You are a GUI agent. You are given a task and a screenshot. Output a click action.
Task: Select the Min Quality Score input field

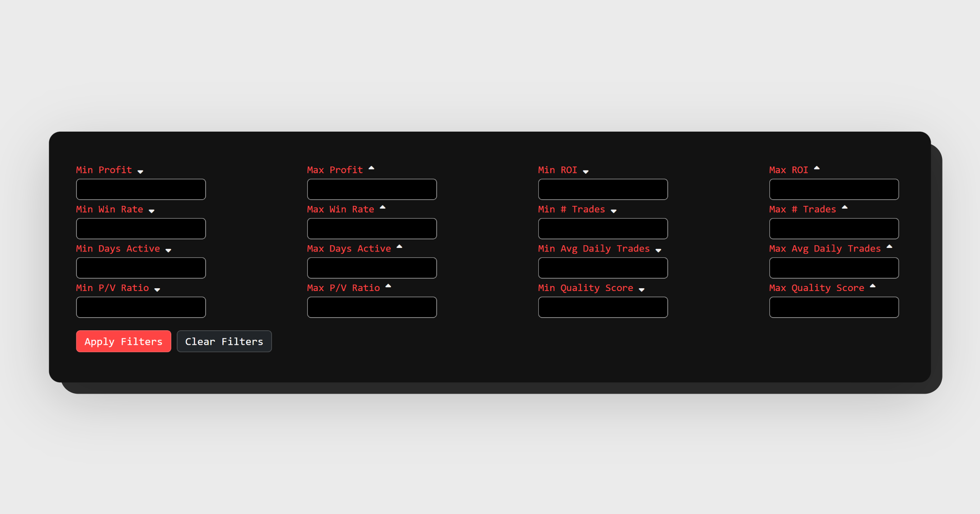click(x=603, y=307)
